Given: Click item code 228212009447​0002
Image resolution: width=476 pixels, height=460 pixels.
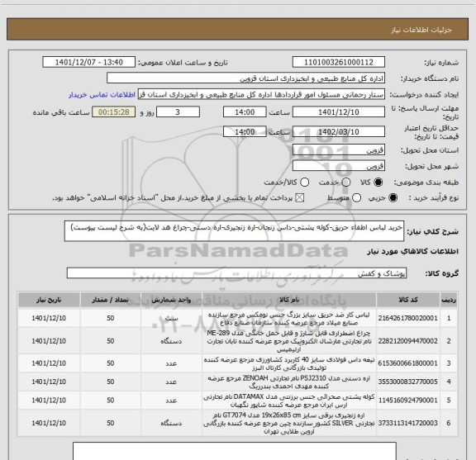Looking at the screenshot, I should point(407,341).
